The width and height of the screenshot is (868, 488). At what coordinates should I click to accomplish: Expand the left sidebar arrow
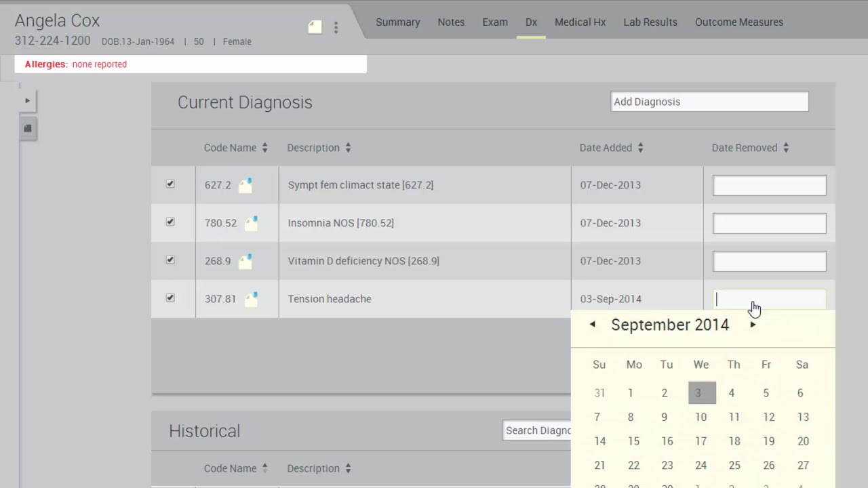point(28,100)
